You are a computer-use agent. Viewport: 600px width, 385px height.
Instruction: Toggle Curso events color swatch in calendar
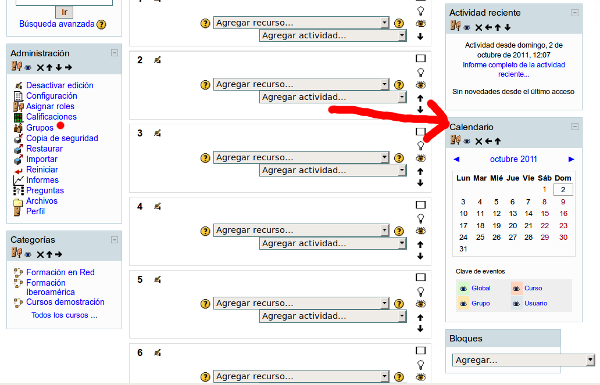(517, 288)
